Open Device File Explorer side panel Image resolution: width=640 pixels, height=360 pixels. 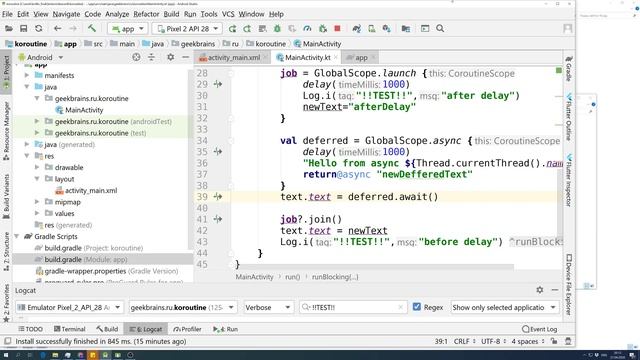click(569, 284)
